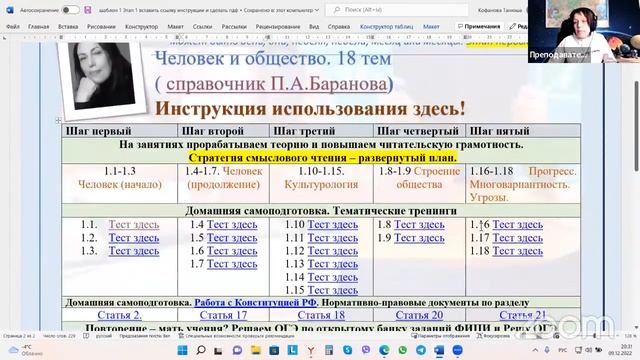Click Фокусировка mode in status bar
The width and height of the screenshot is (640, 360).
point(493,336)
